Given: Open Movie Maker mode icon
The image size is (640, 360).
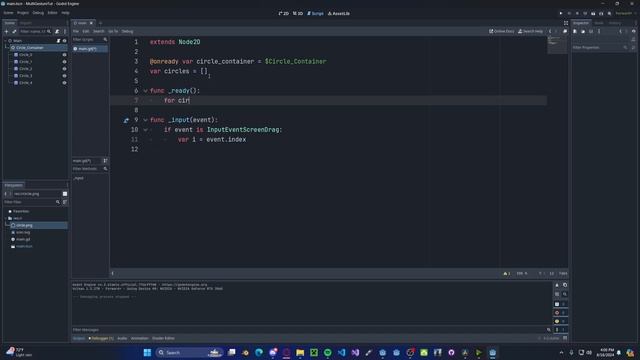Looking at the screenshot, I should pos(609,13).
